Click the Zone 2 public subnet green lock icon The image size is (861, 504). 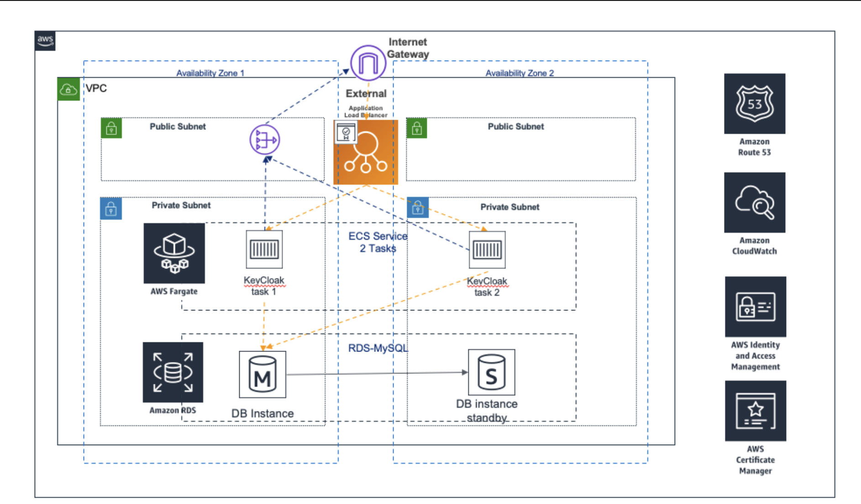coord(416,128)
